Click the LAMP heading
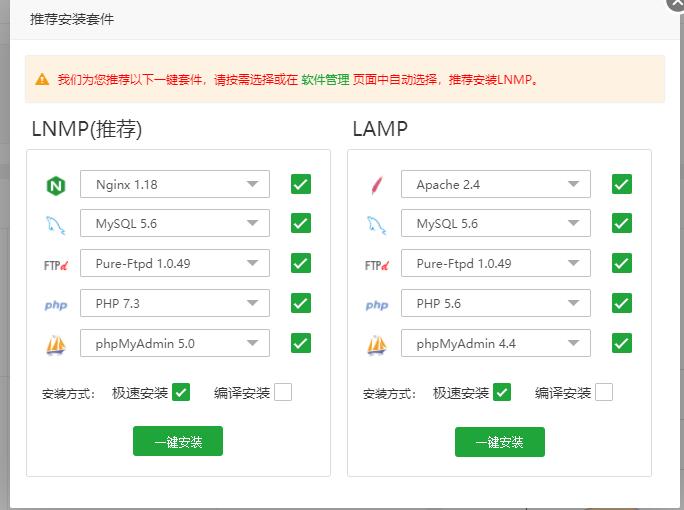This screenshot has height=510, width=684. pyautogui.click(x=380, y=129)
